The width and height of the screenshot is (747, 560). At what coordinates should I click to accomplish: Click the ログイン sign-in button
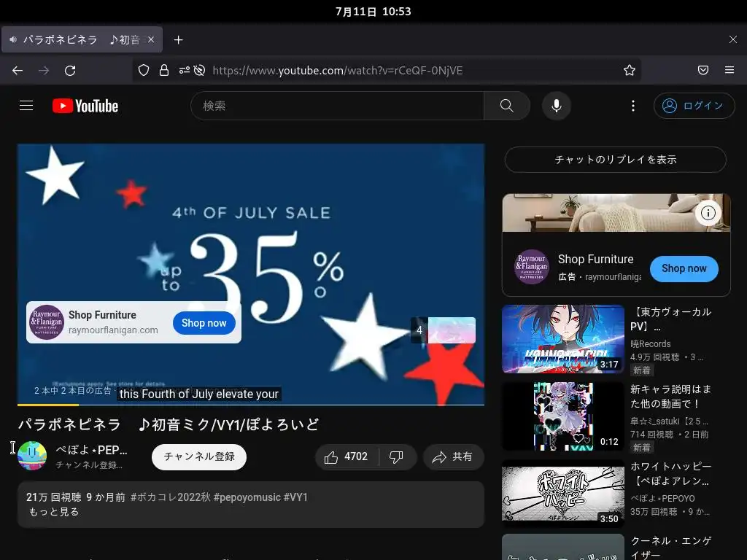point(694,106)
